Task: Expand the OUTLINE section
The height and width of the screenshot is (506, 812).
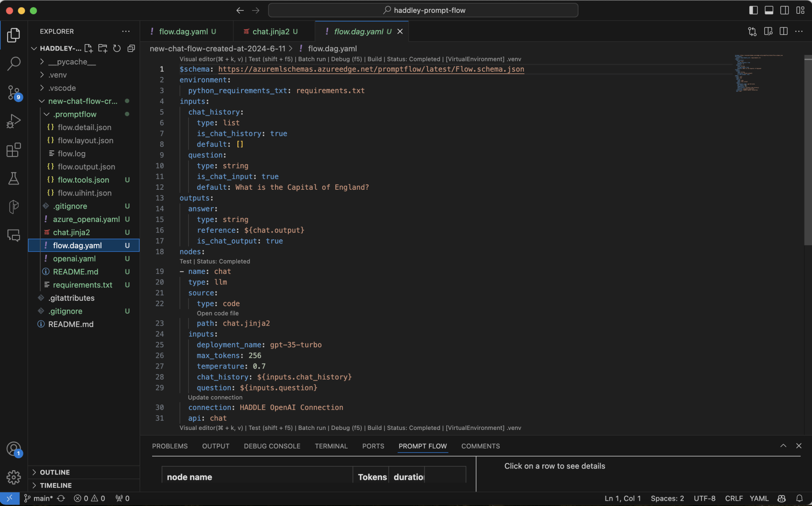Action: 55,472
